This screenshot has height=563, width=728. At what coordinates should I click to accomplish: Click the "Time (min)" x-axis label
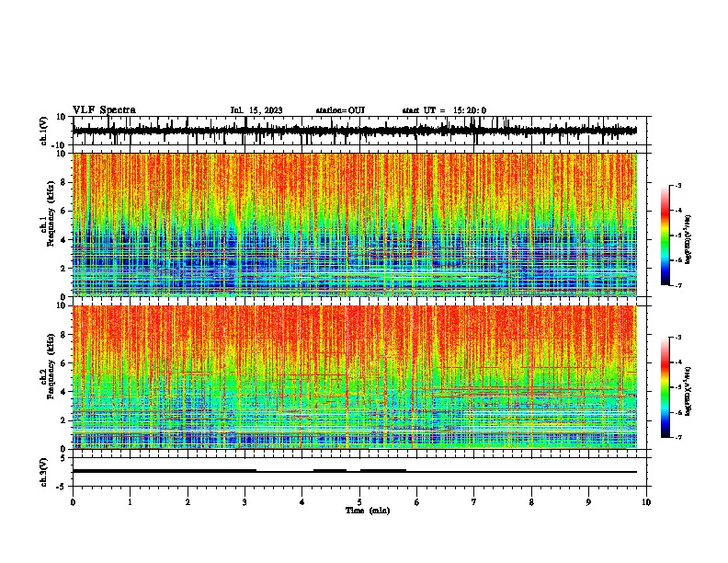coord(368,511)
